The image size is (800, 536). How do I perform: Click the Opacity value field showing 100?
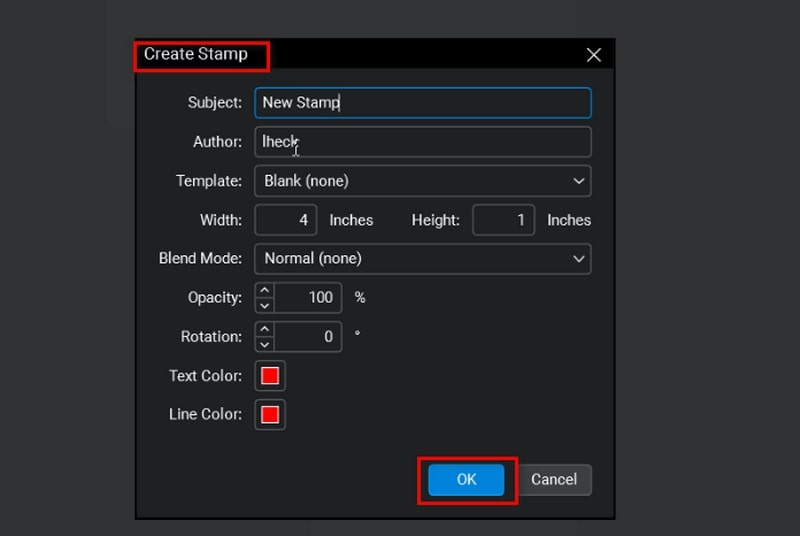[x=307, y=298]
